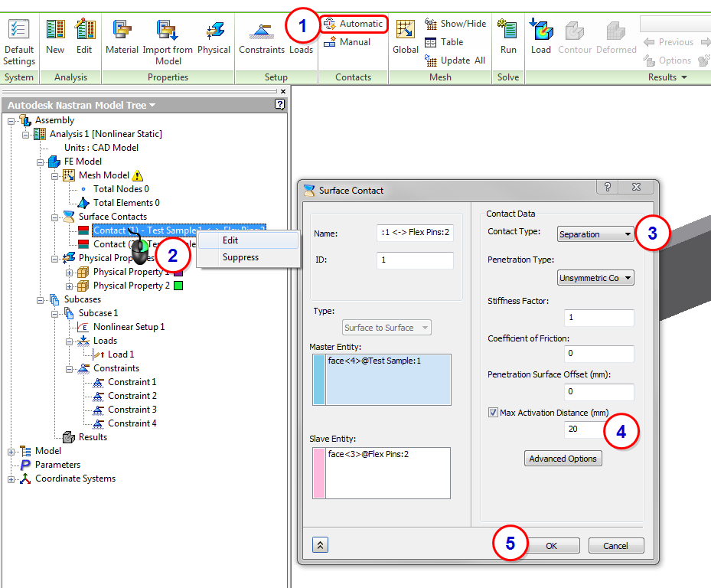The image size is (711, 588).
Task: Expand the Model tree node
Action: point(11,452)
